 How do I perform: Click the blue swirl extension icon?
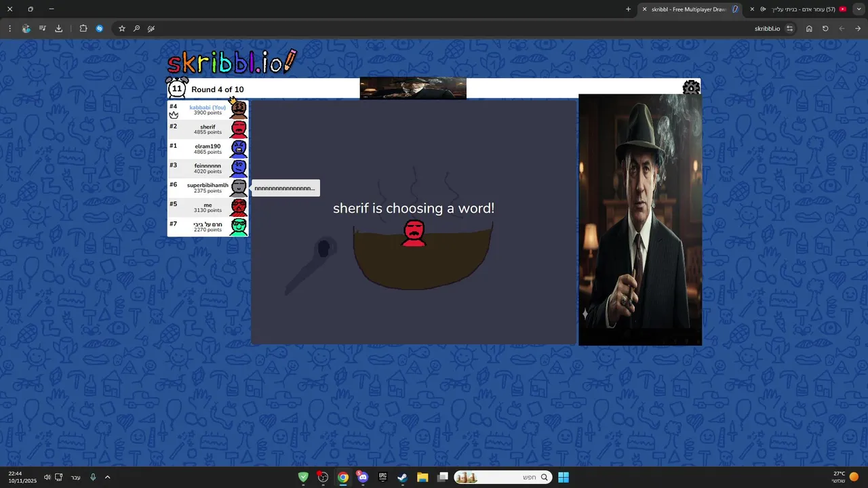click(x=100, y=28)
